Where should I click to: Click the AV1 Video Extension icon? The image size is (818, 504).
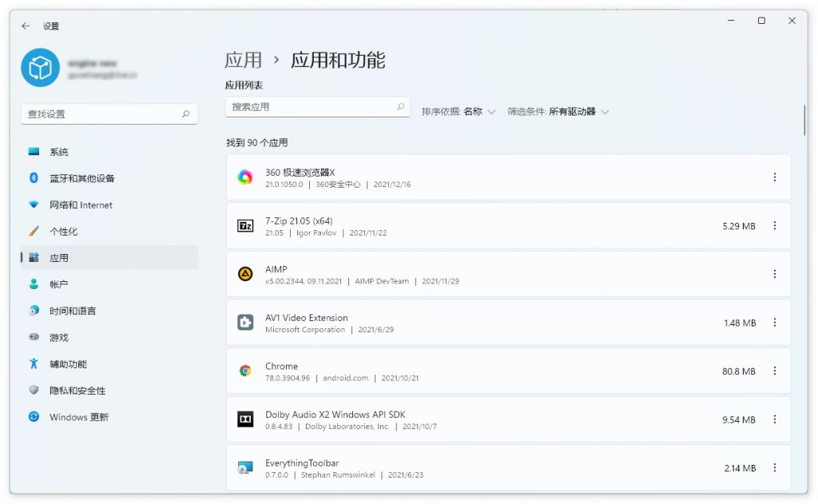pyautogui.click(x=244, y=323)
